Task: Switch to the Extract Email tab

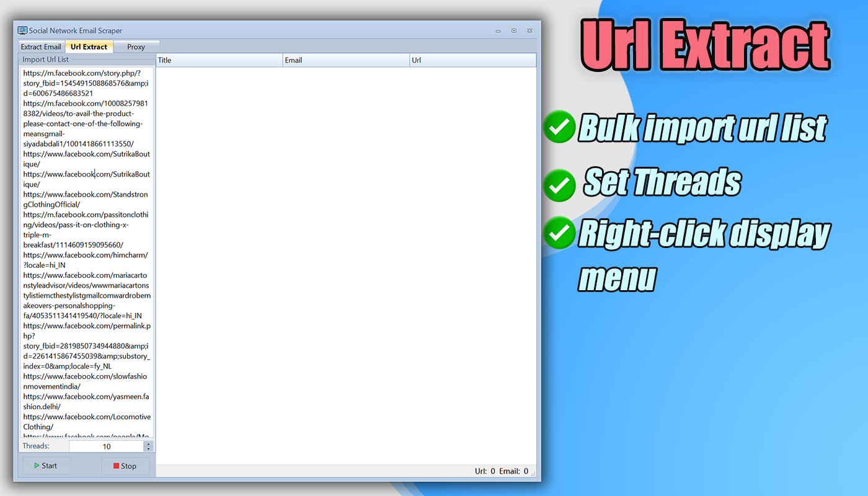Action: point(40,46)
